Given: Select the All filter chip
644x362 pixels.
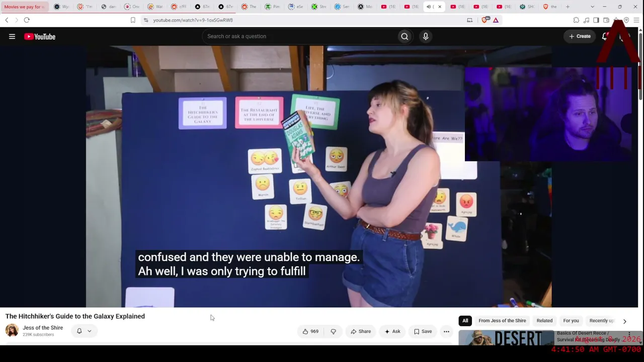Looking at the screenshot, I should click(465, 321).
